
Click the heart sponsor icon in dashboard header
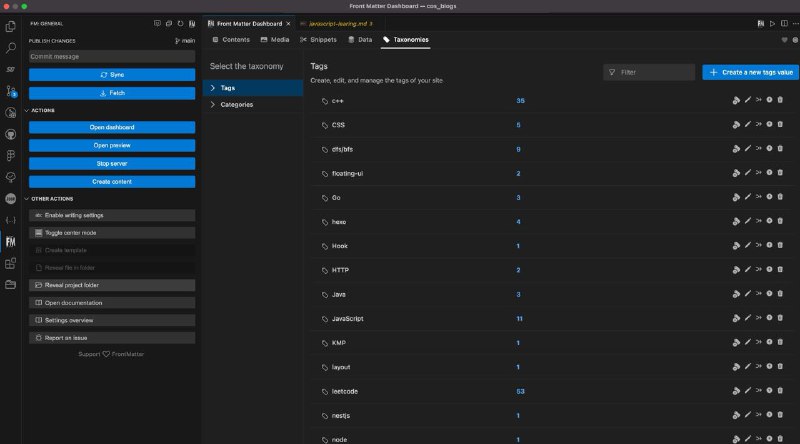783,40
